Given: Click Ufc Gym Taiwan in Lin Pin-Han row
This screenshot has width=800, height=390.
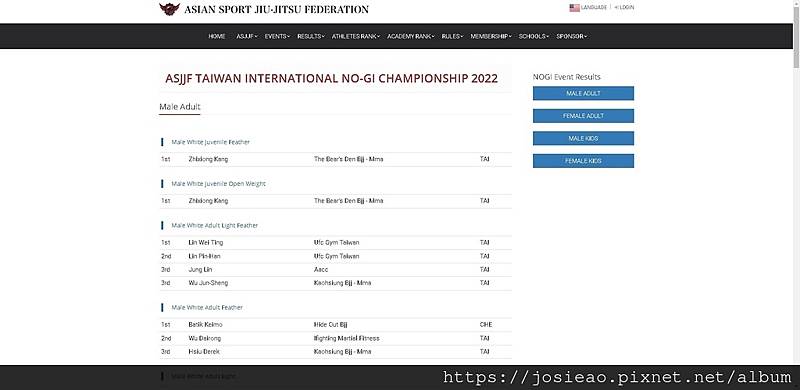Looking at the screenshot, I should 336,256.
